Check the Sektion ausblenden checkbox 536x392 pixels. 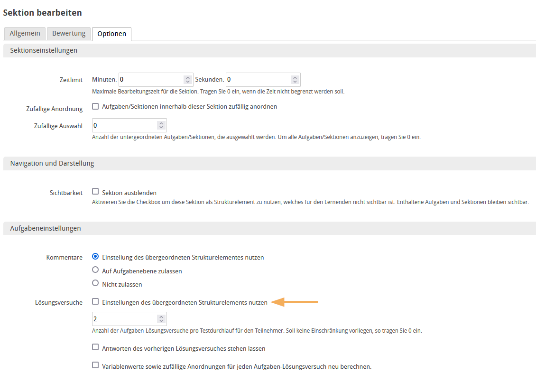[95, 192]
